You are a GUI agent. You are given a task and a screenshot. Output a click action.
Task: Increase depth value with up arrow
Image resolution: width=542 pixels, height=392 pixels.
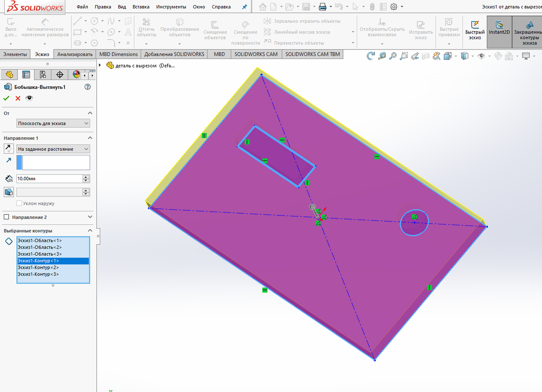click(x=86, y=177)
